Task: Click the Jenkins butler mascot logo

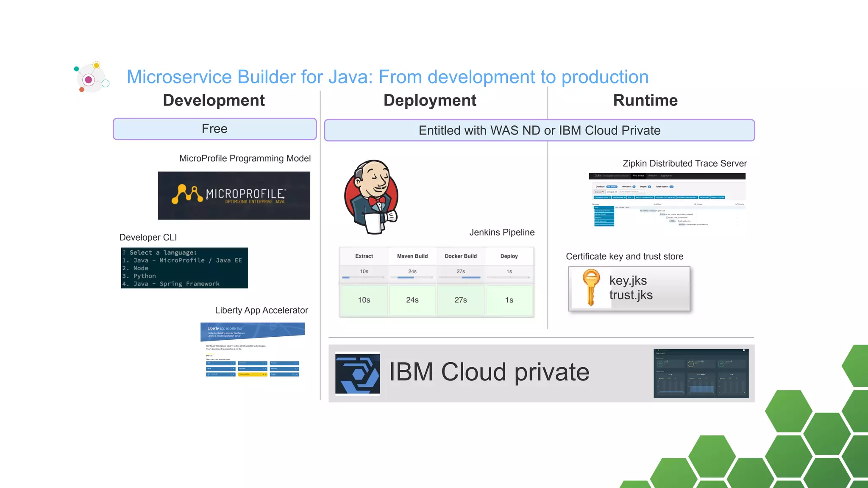Action: pos(371,197)
